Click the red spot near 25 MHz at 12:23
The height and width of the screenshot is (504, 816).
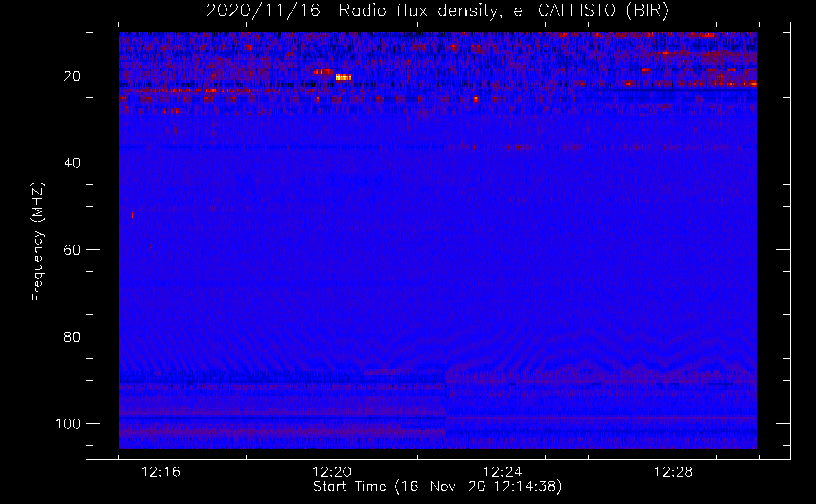pos(476,100)
